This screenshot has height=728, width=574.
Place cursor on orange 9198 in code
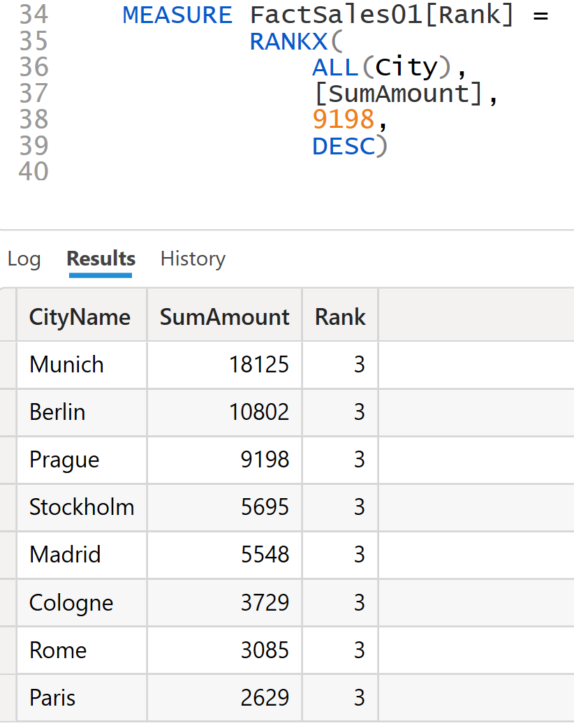pos(344,120)
